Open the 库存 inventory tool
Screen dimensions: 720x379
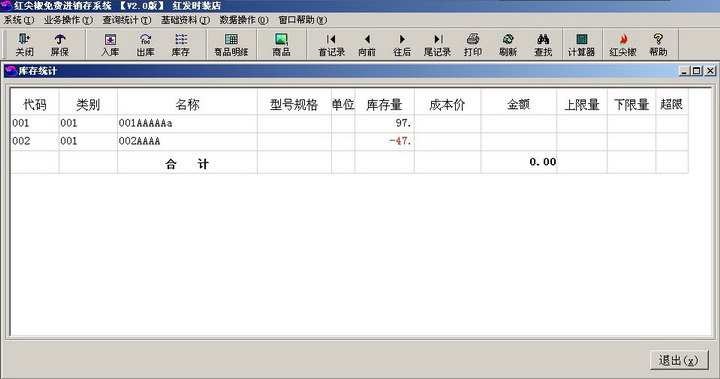(x=181, y=45)
